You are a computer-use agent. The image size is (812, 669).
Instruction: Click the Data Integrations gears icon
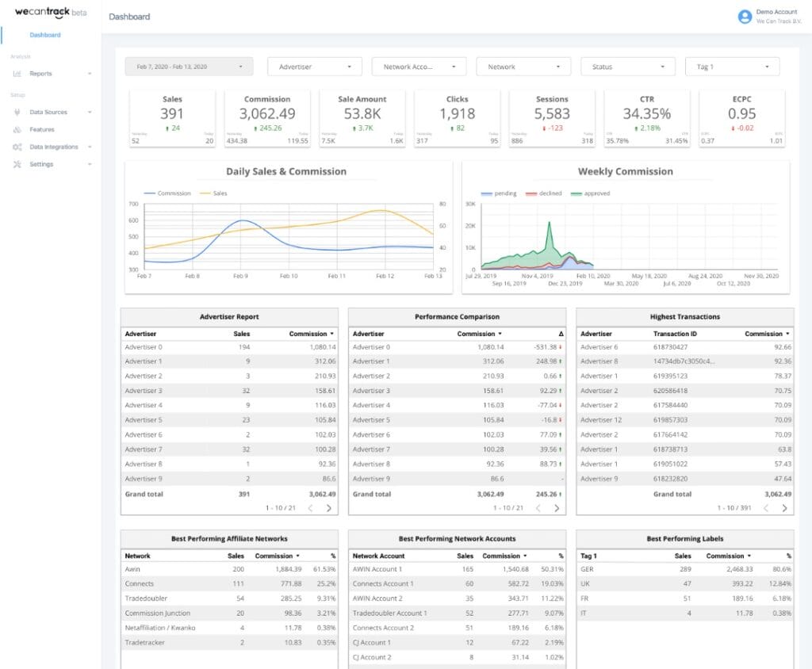pyautogui.click(x=17, y=147)
